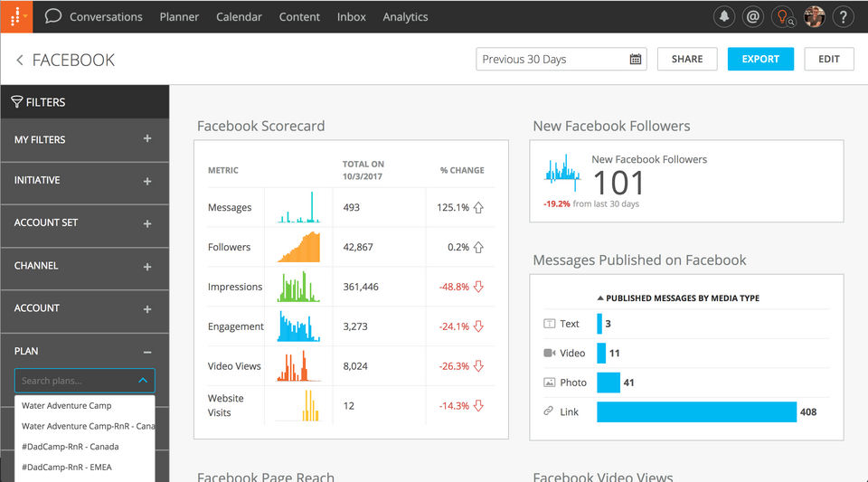Image resolution: width=868 pixels, height=482 pixels.
Task: Open the Analytics menu
Action: (405, 16)
